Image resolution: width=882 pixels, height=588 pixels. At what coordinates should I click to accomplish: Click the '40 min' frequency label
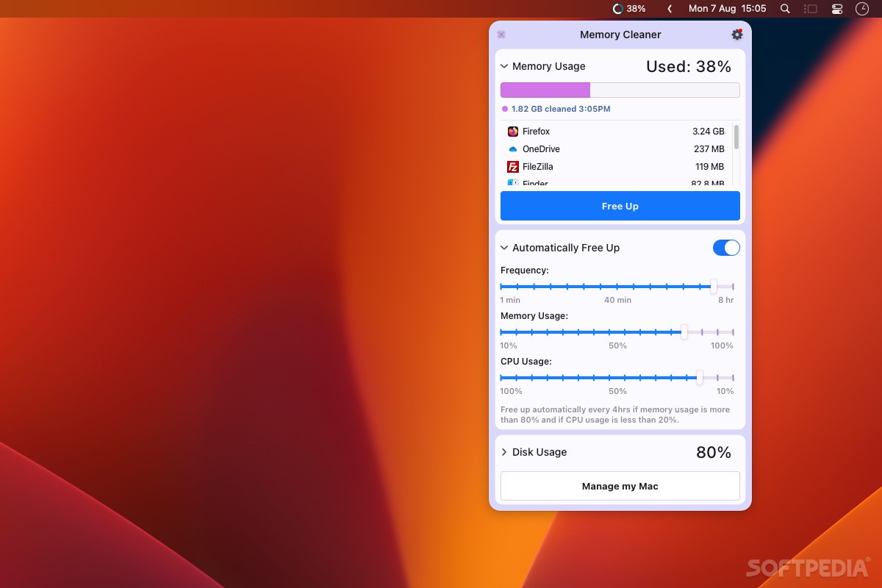[x=617, y=300]
